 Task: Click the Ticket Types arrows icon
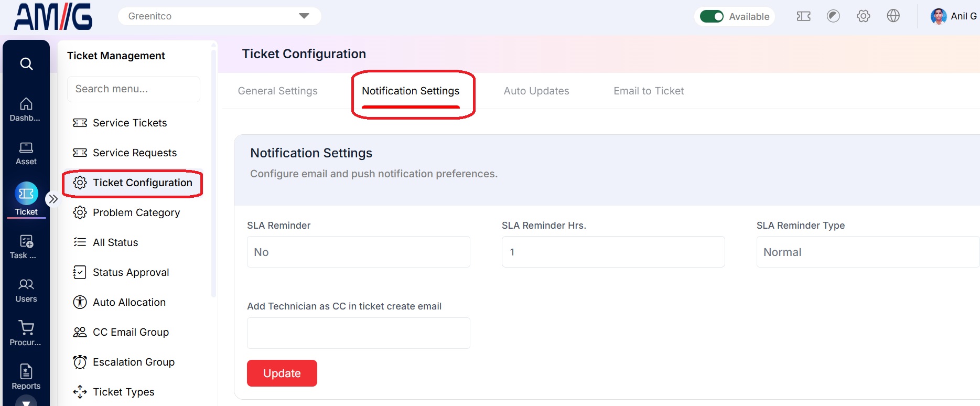(80, 392)
